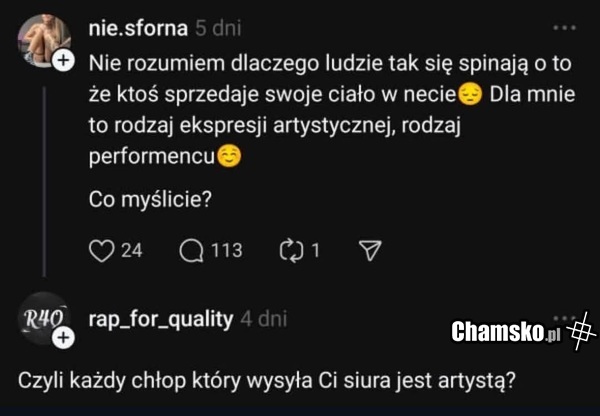Click the repost count number 1
This screenshot has width=600, height=416.
click(315, 251)
